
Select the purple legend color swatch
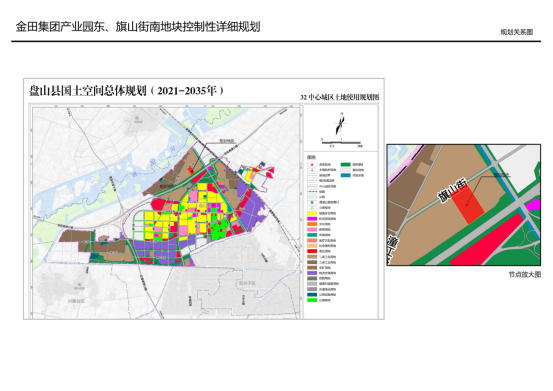click(x=312, y=273)
